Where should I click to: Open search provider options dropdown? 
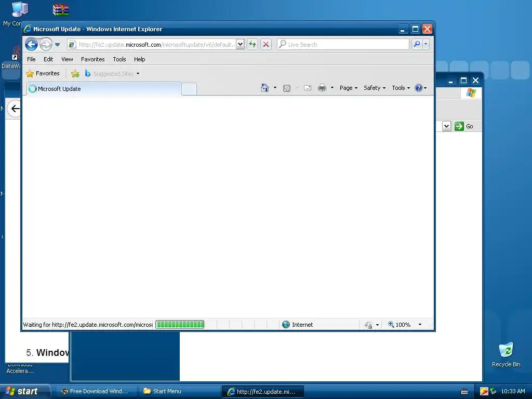coord(426,44)
